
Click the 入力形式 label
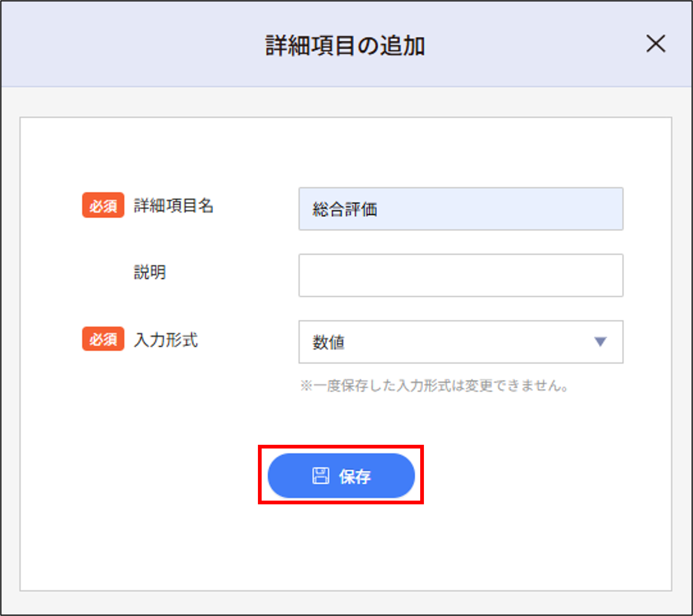166,341
